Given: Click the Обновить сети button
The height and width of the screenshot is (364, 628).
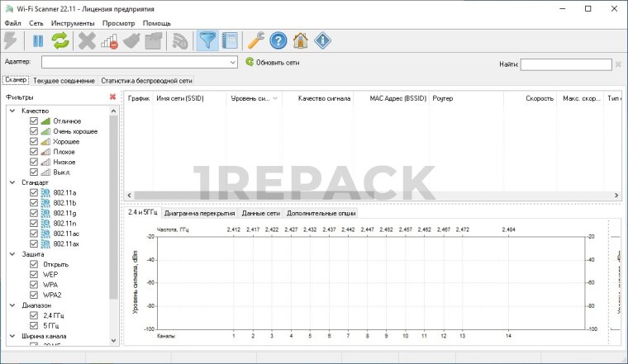Looking at the screenshot, I should pos(272,62).
